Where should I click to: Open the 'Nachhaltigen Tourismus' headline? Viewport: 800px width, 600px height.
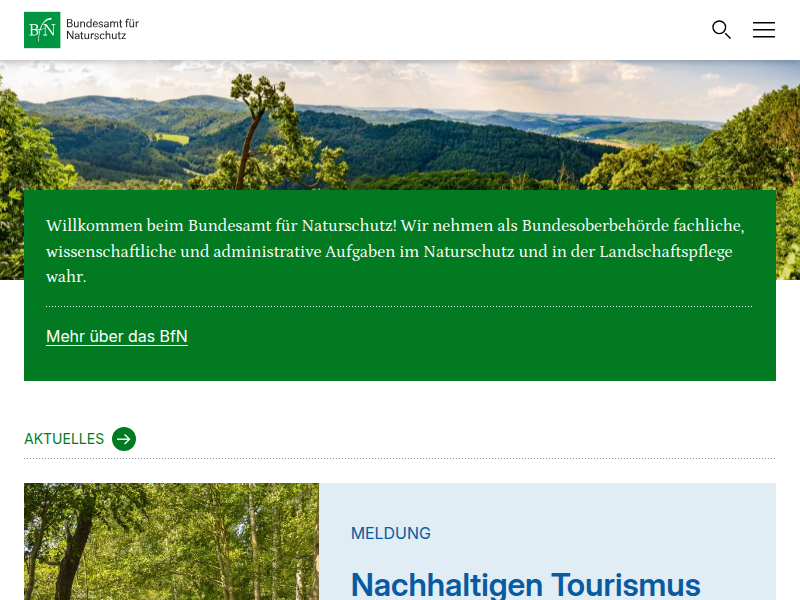[526, 585]
